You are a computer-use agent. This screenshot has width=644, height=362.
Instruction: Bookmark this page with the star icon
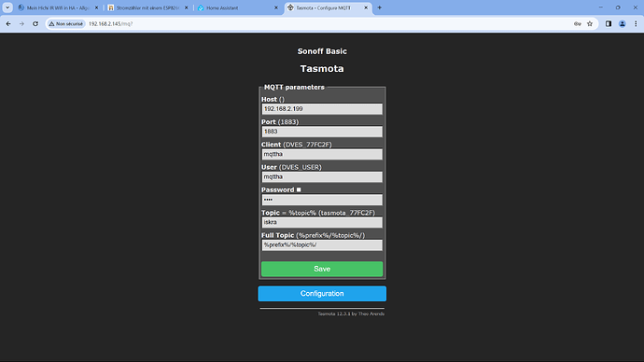click(x=590, y=24)
